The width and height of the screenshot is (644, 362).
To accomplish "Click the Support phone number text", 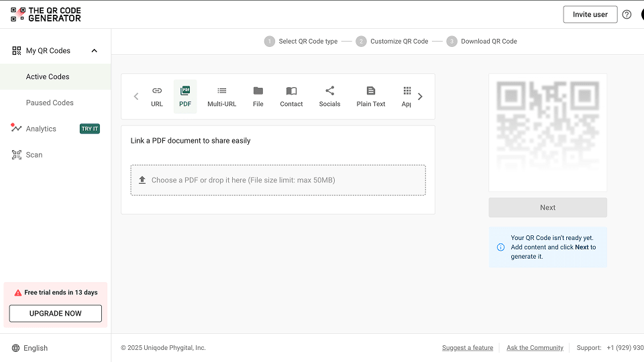I will pos(625,348).
